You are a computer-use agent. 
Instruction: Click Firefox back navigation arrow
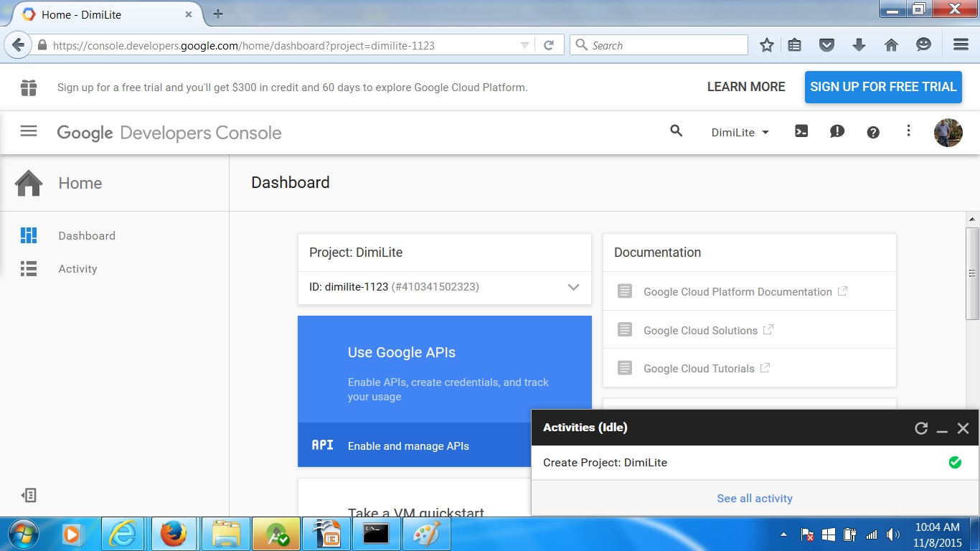point(18,45)
